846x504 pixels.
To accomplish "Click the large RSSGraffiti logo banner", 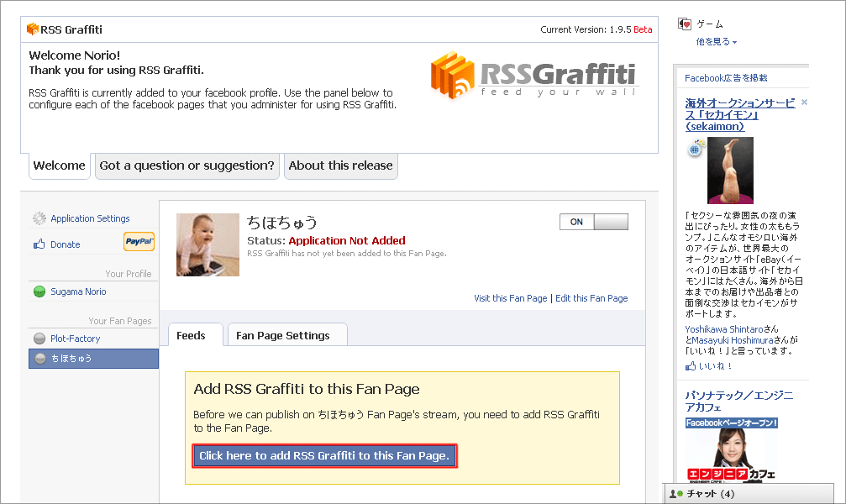I will tap(533, 76).
